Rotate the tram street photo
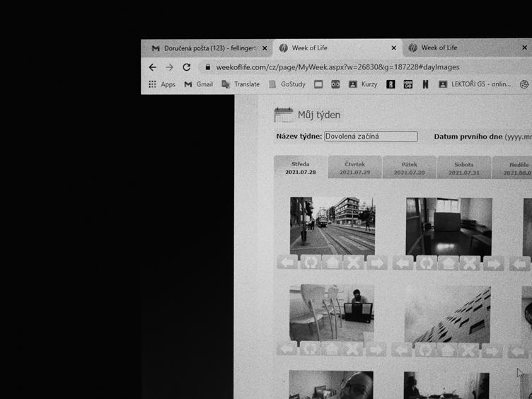532x399 pixels. [x=310, y=262]
